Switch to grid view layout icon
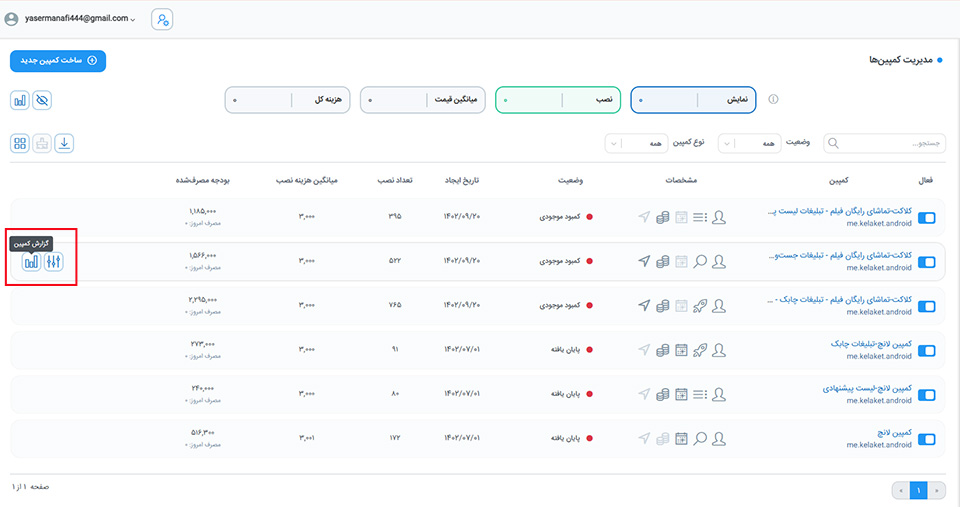The height and width of the screenshot is (507, 960). (x=20, y=143)
